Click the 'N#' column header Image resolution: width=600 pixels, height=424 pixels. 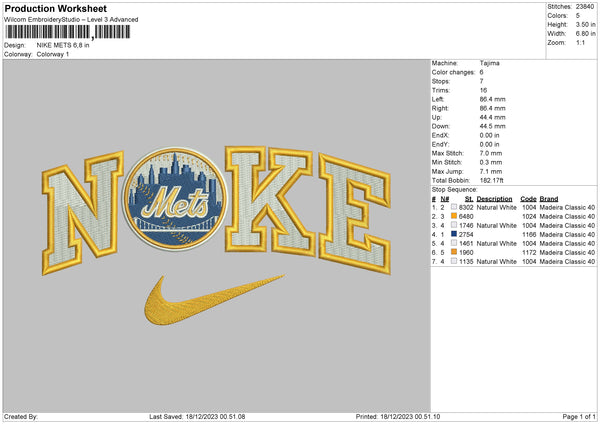click(x=445, y=199)
